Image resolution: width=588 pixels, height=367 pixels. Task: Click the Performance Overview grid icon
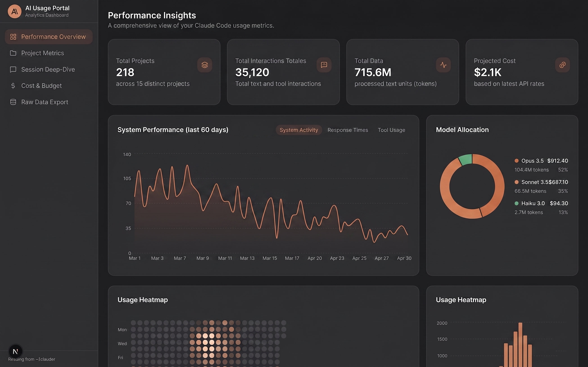click(13, 37)
